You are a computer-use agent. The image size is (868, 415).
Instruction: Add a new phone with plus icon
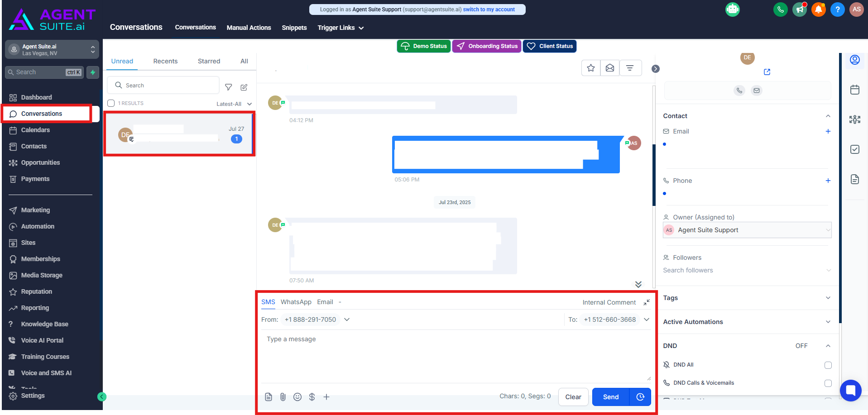[x=828, y=181]
